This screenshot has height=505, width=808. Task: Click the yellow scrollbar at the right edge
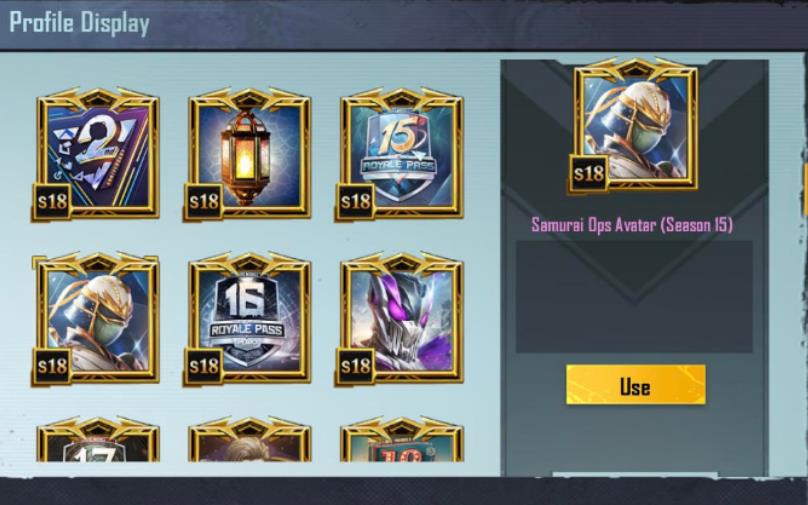tap(805, 190)
